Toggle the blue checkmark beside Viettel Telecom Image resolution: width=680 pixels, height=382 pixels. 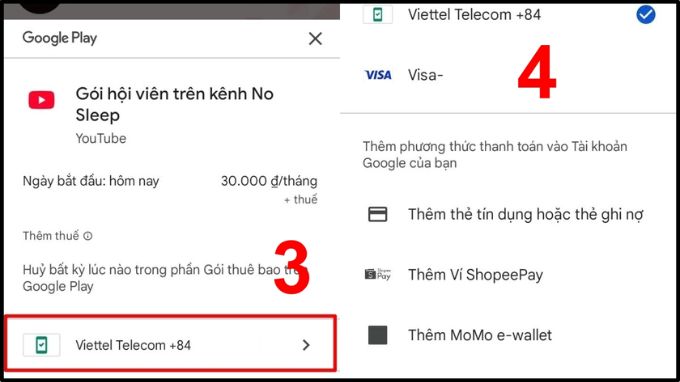646,15
